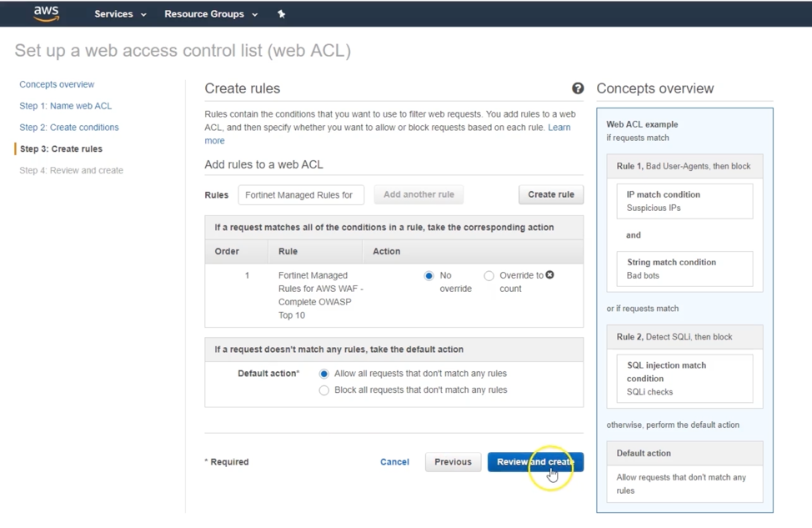Open the Fortinet Managed Rules selector

coord(301,194)
